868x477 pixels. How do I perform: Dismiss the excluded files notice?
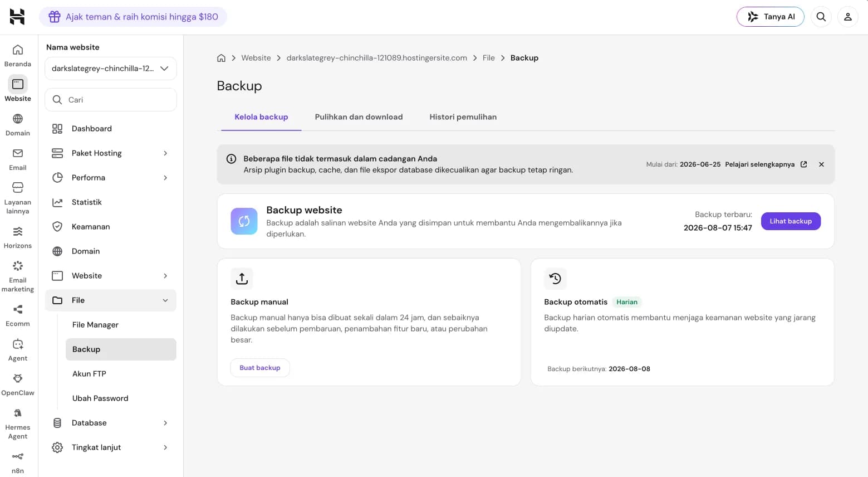coord(821,164)
